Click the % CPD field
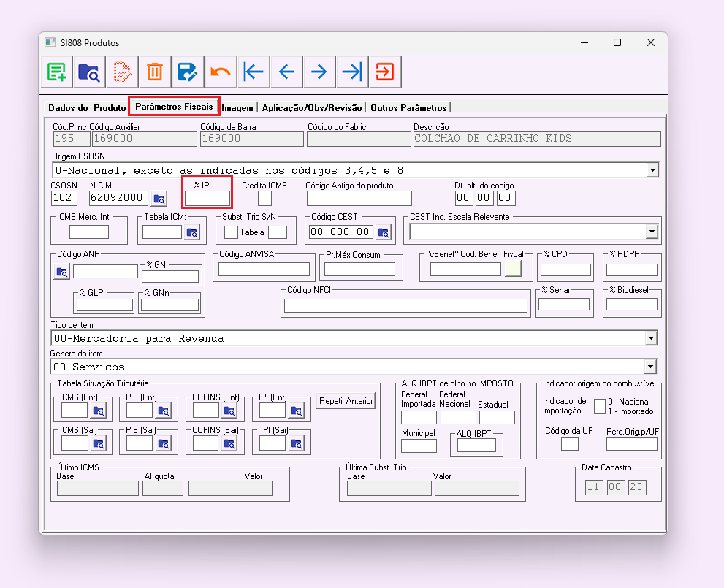 565,270
